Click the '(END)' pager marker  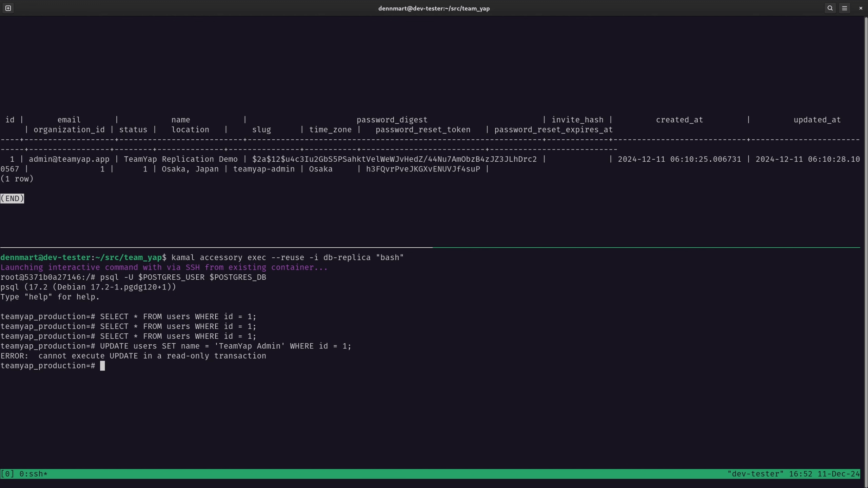12,199
